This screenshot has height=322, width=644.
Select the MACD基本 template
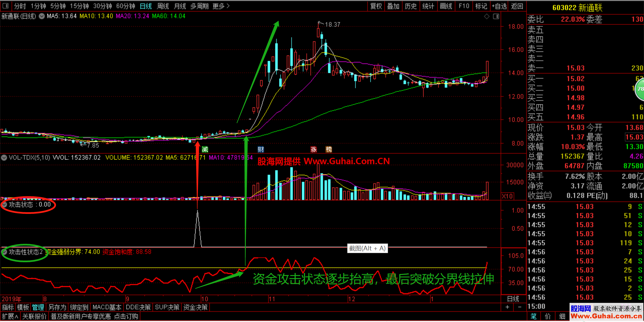(107, 307)
